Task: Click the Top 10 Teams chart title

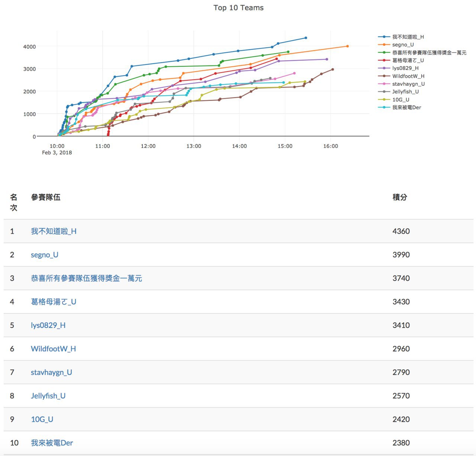Action: pos(238,8)
